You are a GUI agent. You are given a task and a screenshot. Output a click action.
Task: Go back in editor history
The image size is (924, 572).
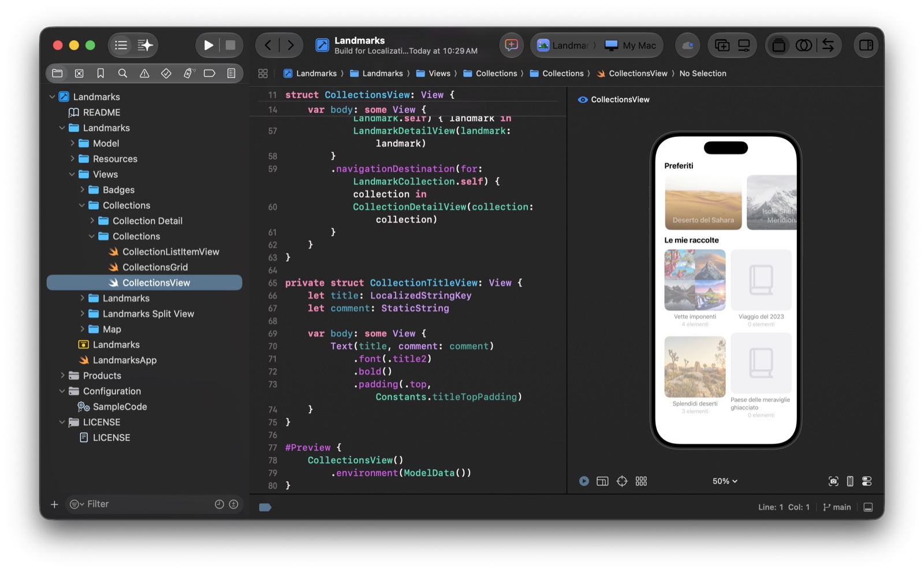(x=268, y=45)
